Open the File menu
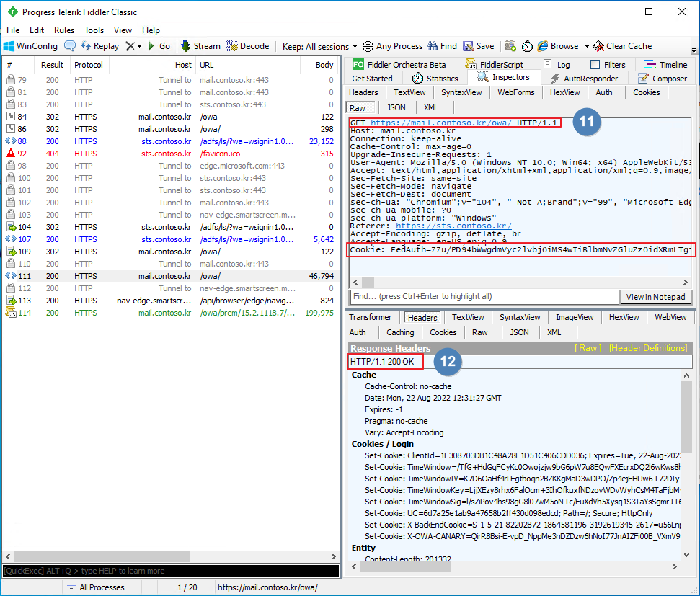This screenshot has width=700, height=596. pos(13,30)
